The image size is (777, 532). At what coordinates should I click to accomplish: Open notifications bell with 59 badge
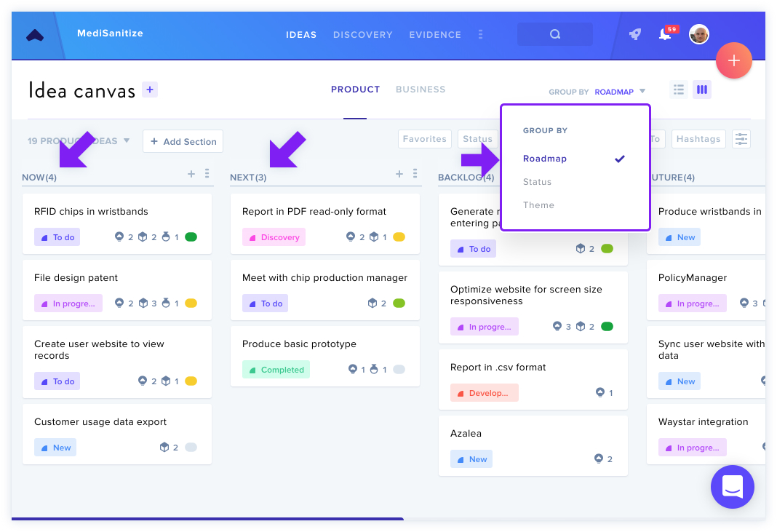(665, 34)
